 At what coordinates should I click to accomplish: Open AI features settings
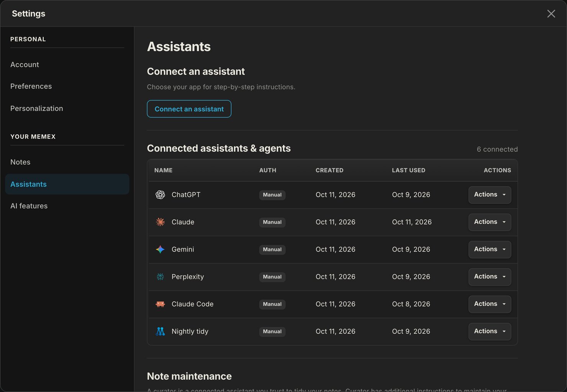(67, 206)
